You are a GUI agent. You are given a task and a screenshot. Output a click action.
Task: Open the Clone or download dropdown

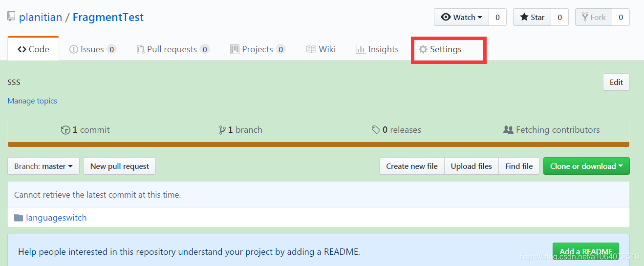point(586,166)
